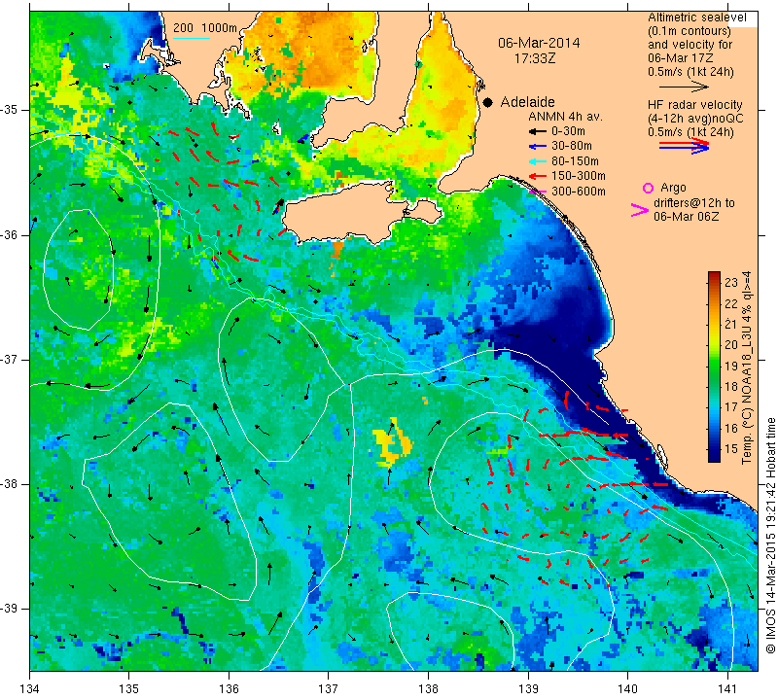The height and width of the screenshot is (700, 778).
Task: Click the 80-150m depth label
Action: [x=575, y=161]
